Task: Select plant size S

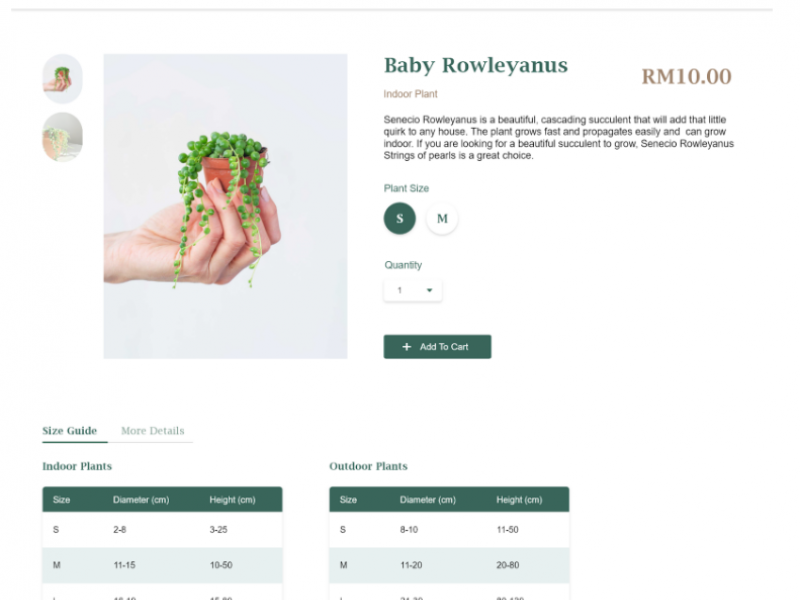Action: tap(400, 218)
